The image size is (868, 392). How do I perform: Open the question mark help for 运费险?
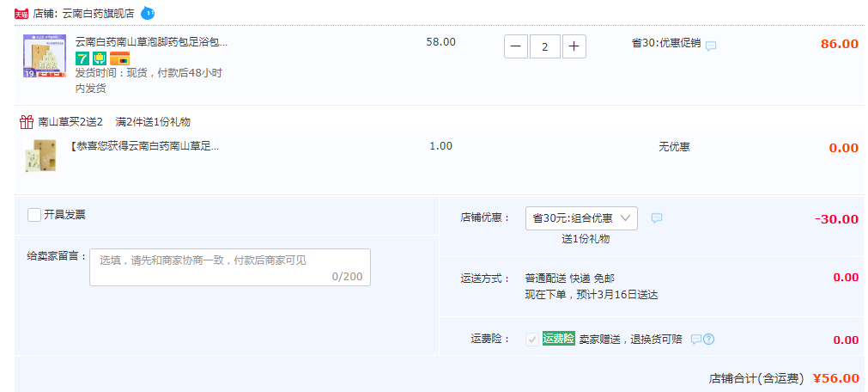coord(708,340)
